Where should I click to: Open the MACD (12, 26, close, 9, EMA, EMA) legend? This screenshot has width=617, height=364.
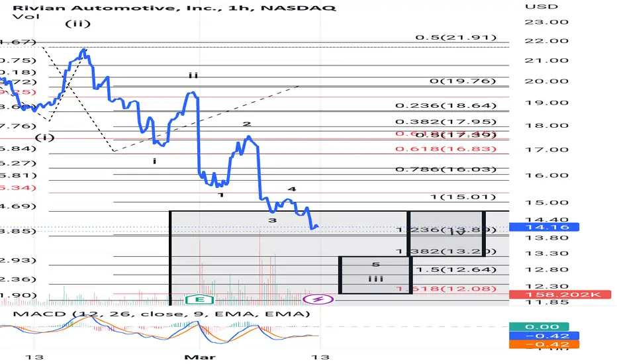tap(162, 314)
